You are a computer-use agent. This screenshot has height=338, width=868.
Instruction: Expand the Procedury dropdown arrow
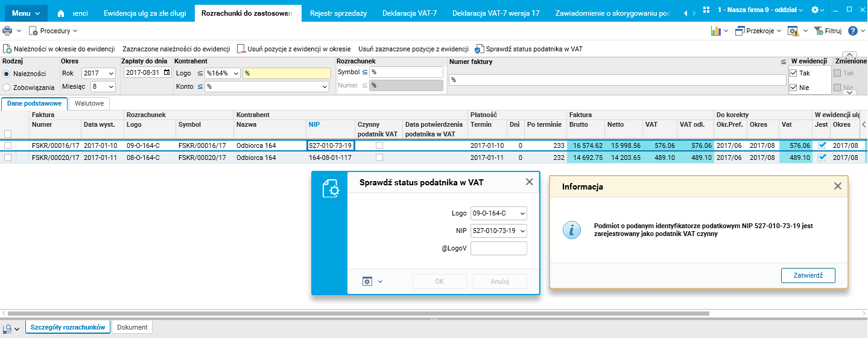[75, 31]
